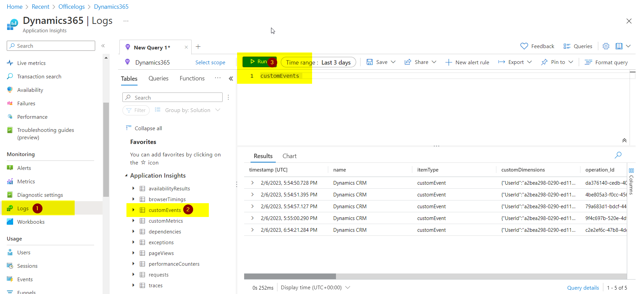Open Performance in sidebar
The height and width of the screenshot is (294, 644).
click(x=32, y=117)
